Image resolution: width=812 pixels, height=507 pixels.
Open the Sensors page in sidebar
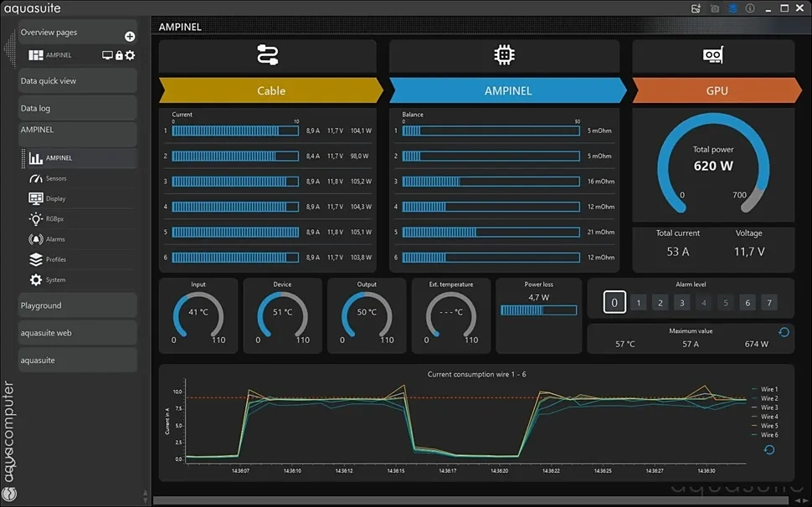pyautogui.click(x=56, y=178)
